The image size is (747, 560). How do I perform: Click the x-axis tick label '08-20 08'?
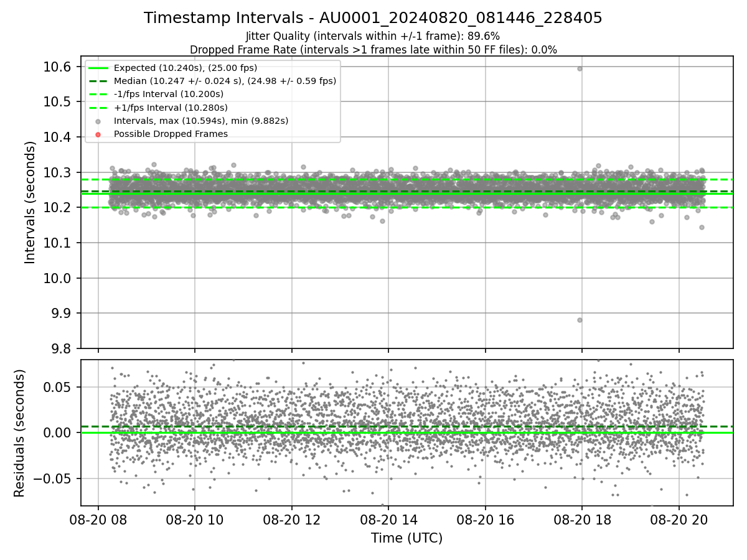click(x=98, y=521)
